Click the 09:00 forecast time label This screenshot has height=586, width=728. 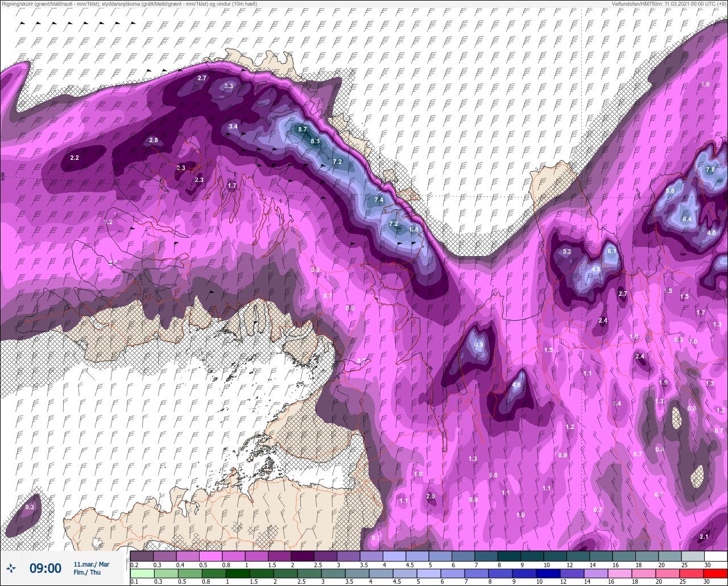point(45,568)
